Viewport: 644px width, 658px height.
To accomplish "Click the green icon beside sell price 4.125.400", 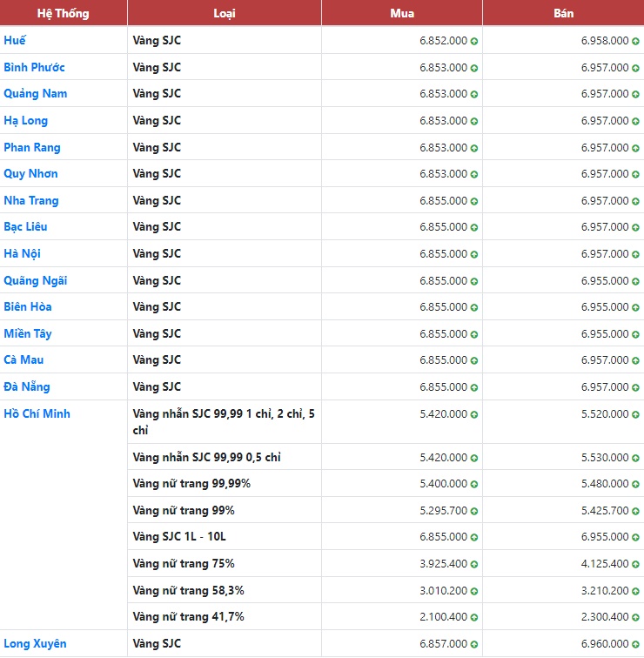I will pos(635,564).
